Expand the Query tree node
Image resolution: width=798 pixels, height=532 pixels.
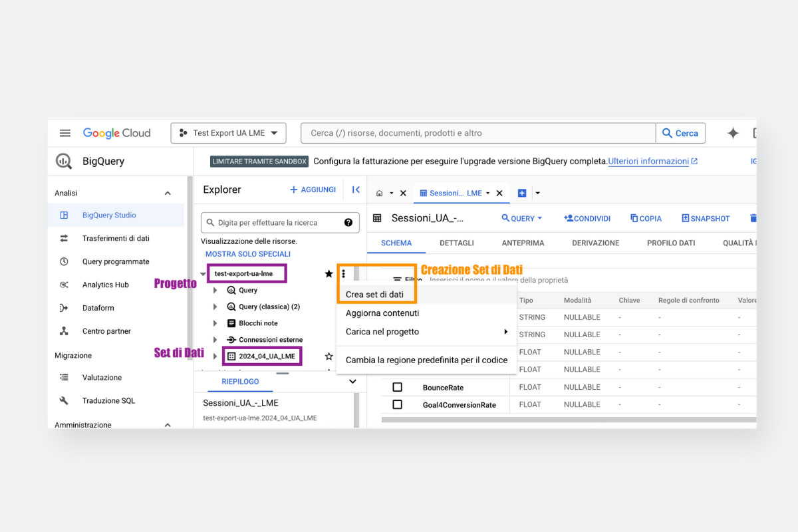click(x=215, y=290)
